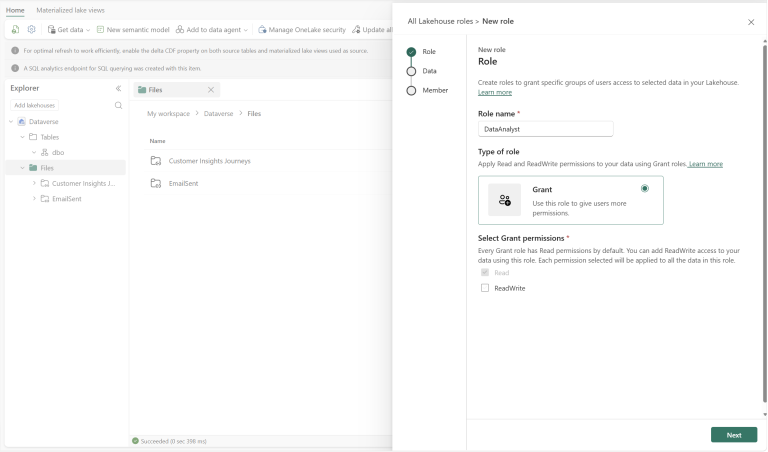Click the All Lakehouse roles breadcrumb link
The width and height of the screenshot is (768, 452).
[x=440, y=22]
